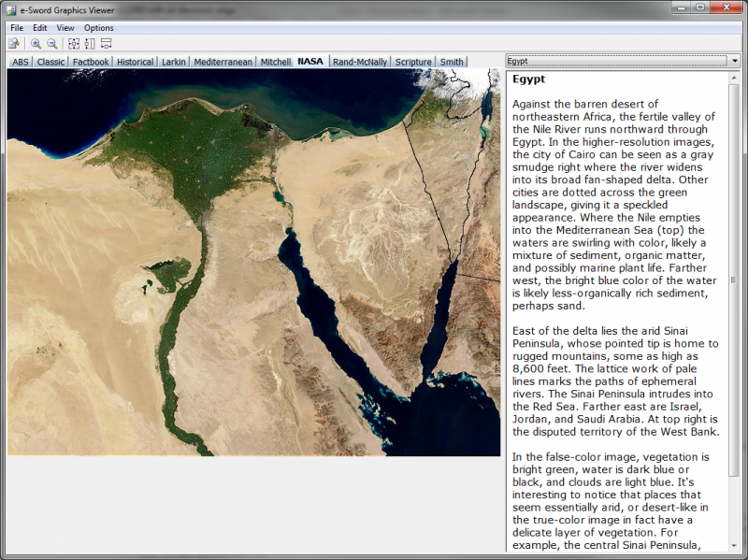Image resolution: width=748 pixels, height=560 pixels.
Task: Click the fit-to-height toolbar icon
Action: click(90, 44)
